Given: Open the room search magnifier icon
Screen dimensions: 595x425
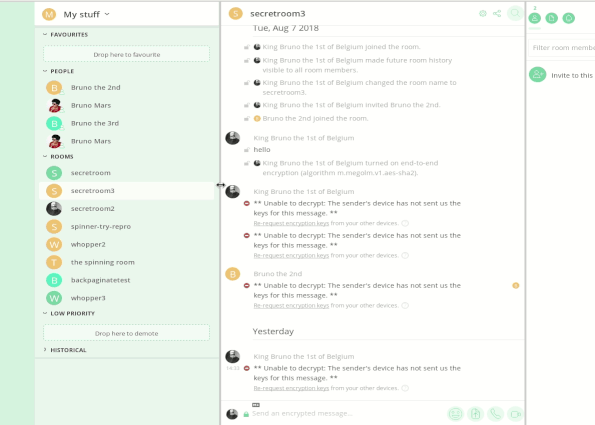Looking at the screenshot, I should (515, 14).
